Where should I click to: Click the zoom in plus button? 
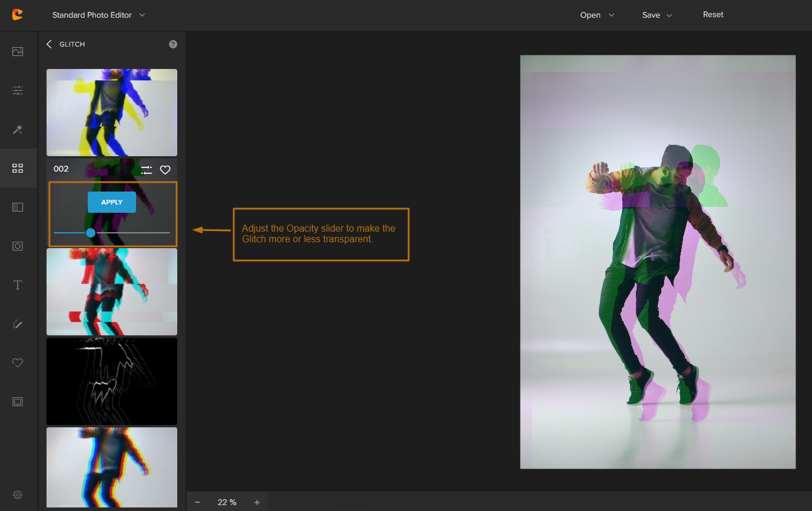[257, 502]
